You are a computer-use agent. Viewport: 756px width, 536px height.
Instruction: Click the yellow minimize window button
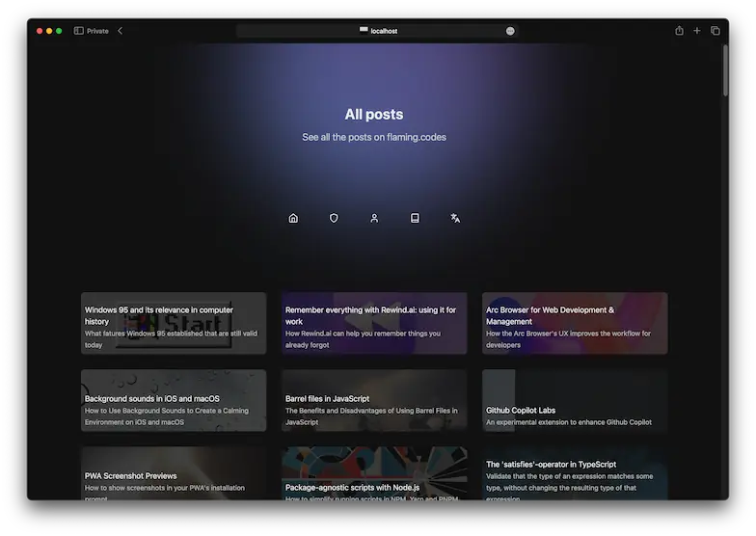(49, 31)
